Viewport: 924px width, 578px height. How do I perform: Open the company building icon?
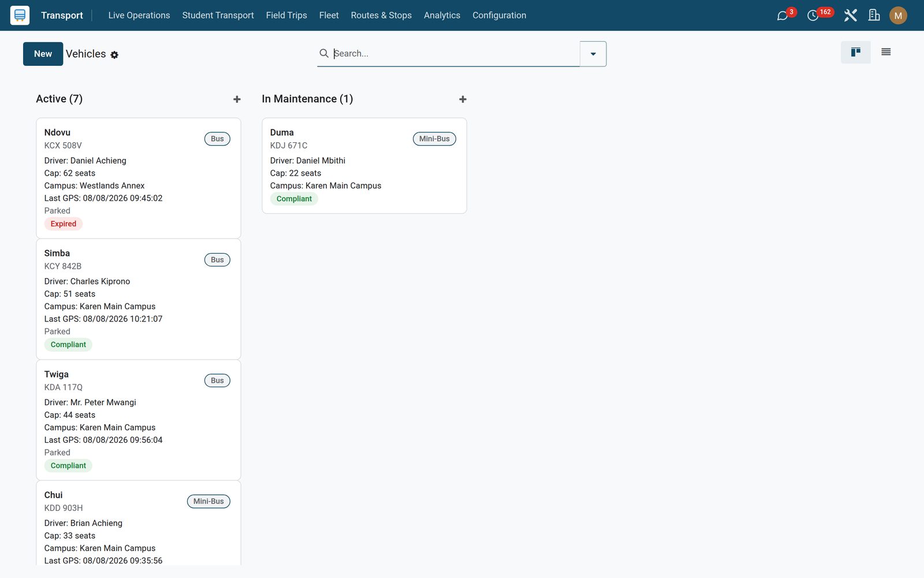coord(874,15)
